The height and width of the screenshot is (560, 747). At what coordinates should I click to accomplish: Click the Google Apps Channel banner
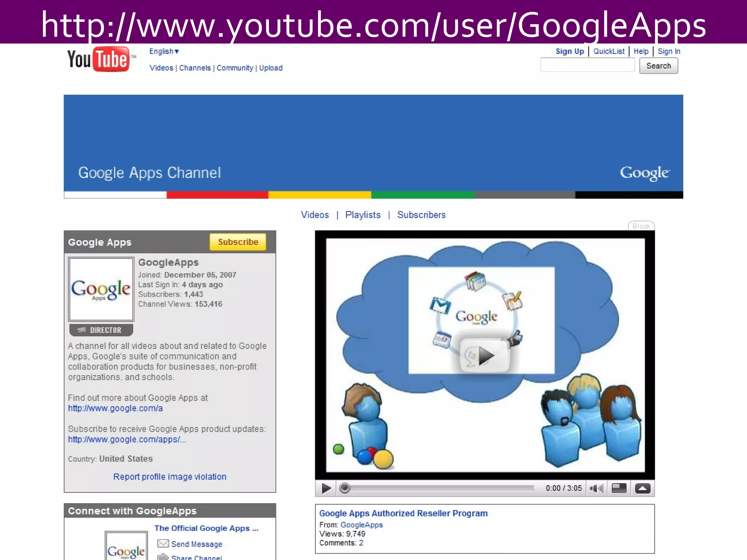[x=373, y=147]
